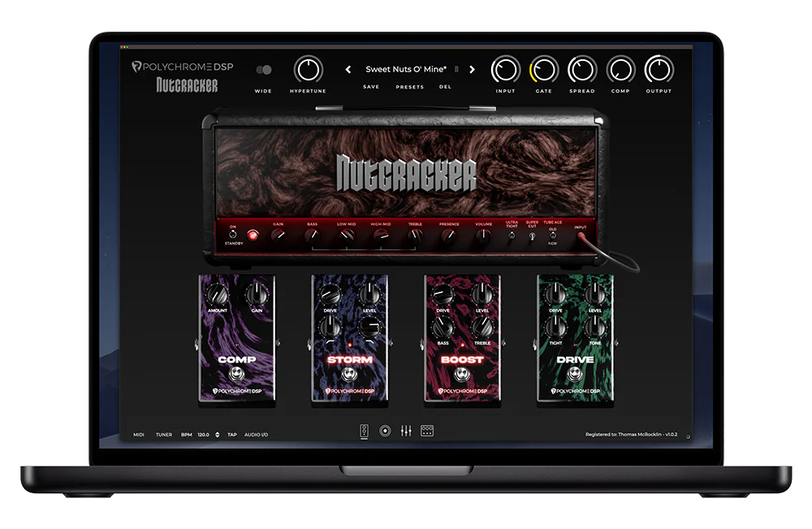
Task: Click the Gate knob
Action: (543, 69)
